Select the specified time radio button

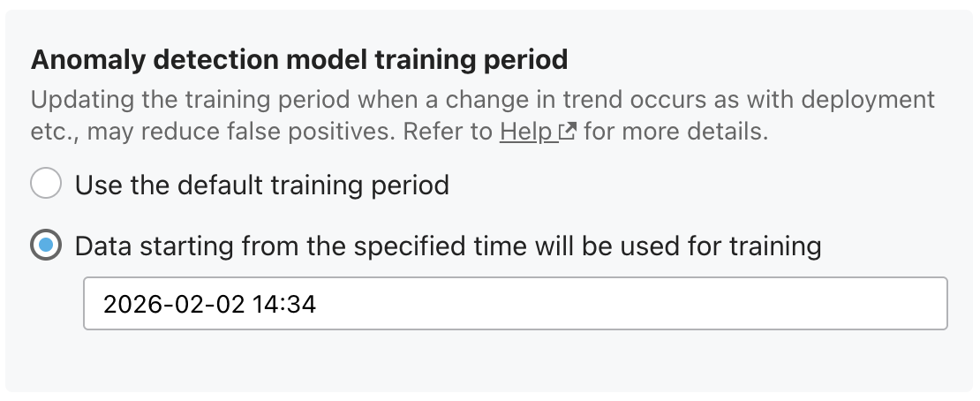[x=46, y=245]
